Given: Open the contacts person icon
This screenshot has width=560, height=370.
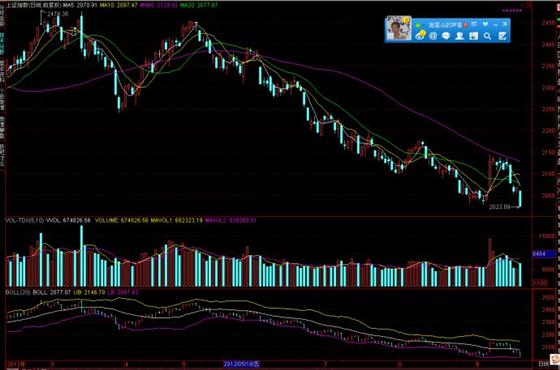Looking at the screenshot, I should (x=460, y=36).
